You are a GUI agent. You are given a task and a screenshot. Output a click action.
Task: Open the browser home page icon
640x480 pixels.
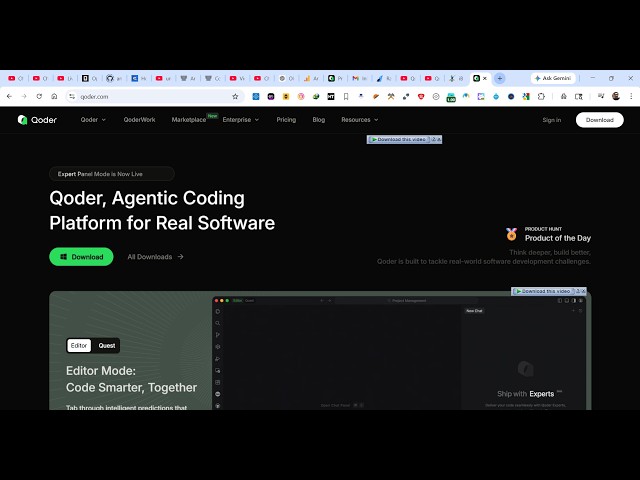tap(54, 96)
